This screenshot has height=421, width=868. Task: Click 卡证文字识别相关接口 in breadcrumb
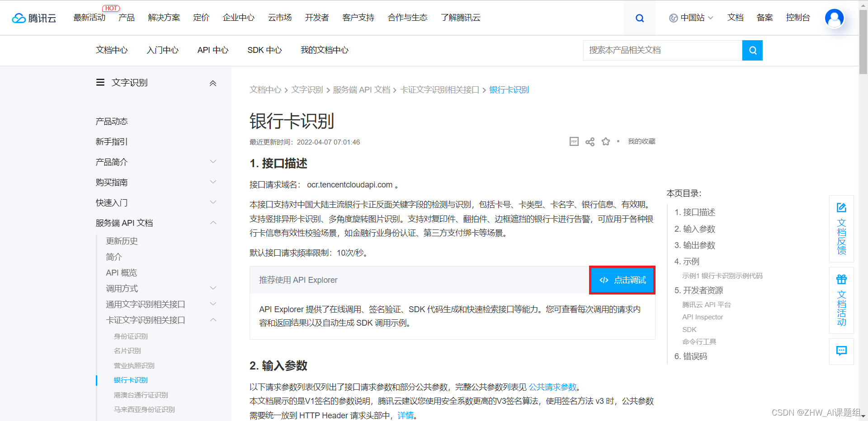point(439,90)
